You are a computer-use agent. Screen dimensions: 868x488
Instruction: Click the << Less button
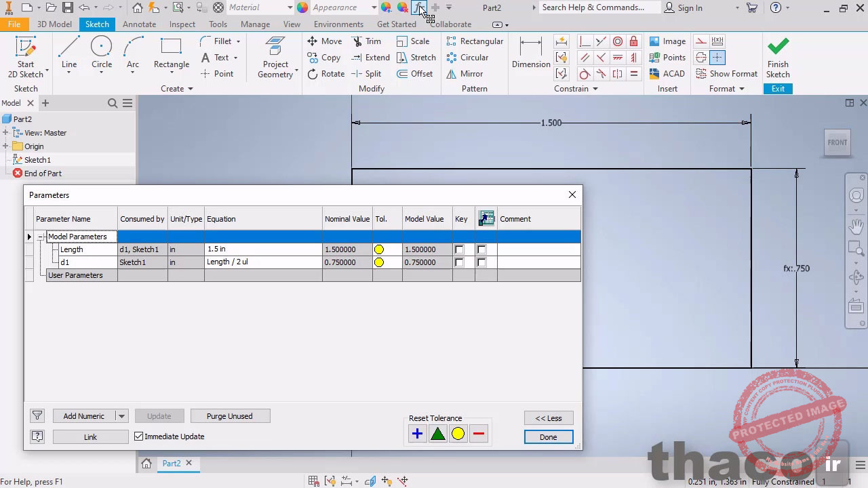point(549,418)
